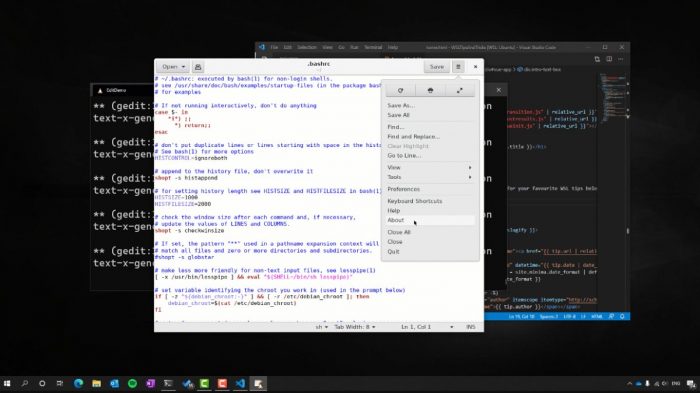This screenshot has height=393, width=700.
Task: Click the INS indicator in gedit status bar
Action: click(x=471, y=327)
